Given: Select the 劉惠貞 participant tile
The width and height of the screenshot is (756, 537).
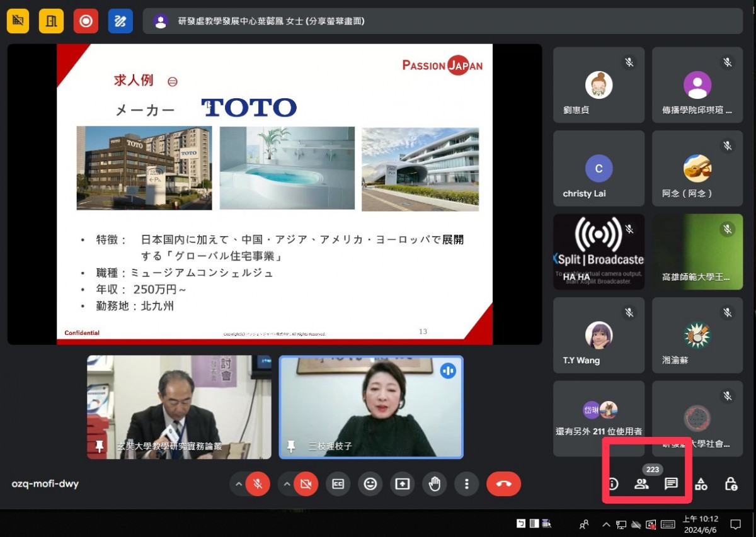Looking at the screenshot, I should tap(598, 85).
